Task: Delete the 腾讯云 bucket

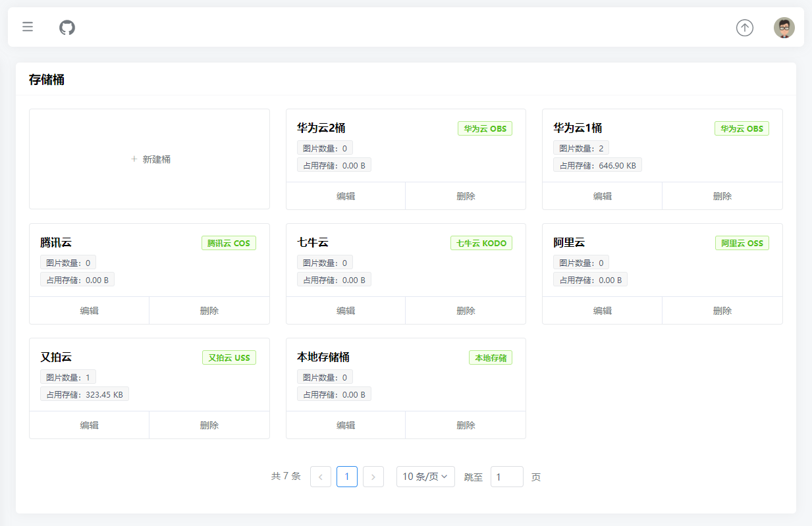Action: (x=209, y=311)
